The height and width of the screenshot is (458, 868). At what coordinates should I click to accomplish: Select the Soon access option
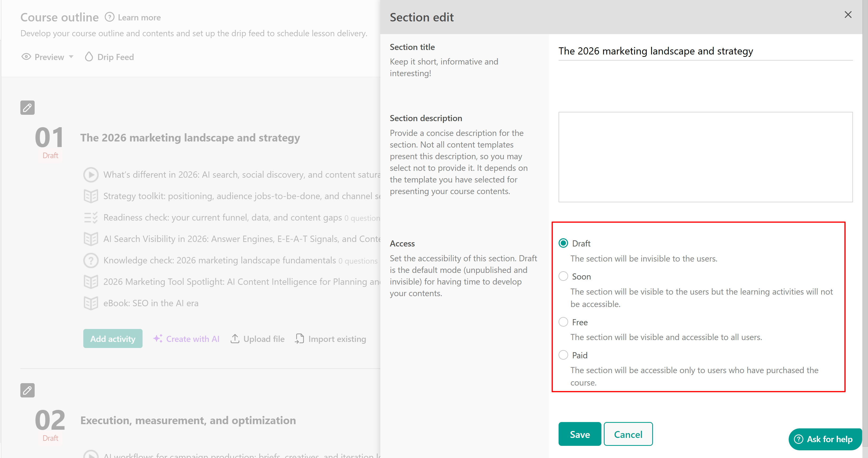tap(563, 276)
